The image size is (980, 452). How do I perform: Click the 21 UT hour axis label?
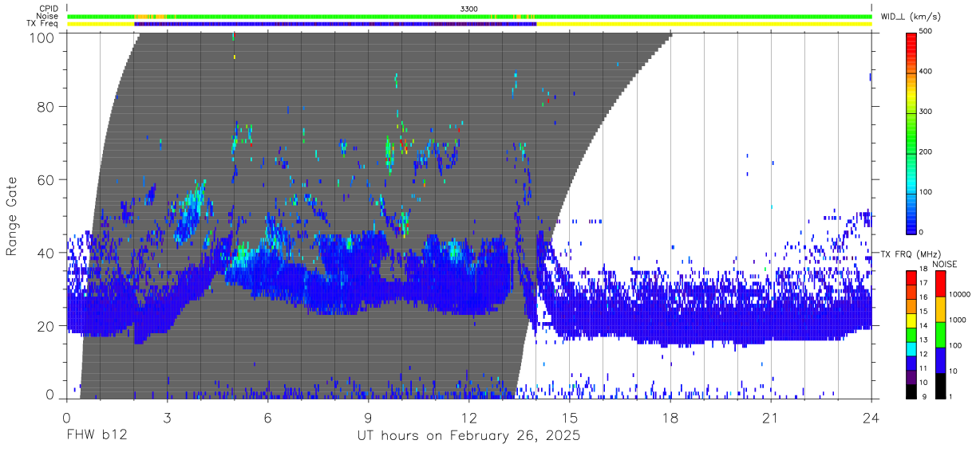pos(771,417)
